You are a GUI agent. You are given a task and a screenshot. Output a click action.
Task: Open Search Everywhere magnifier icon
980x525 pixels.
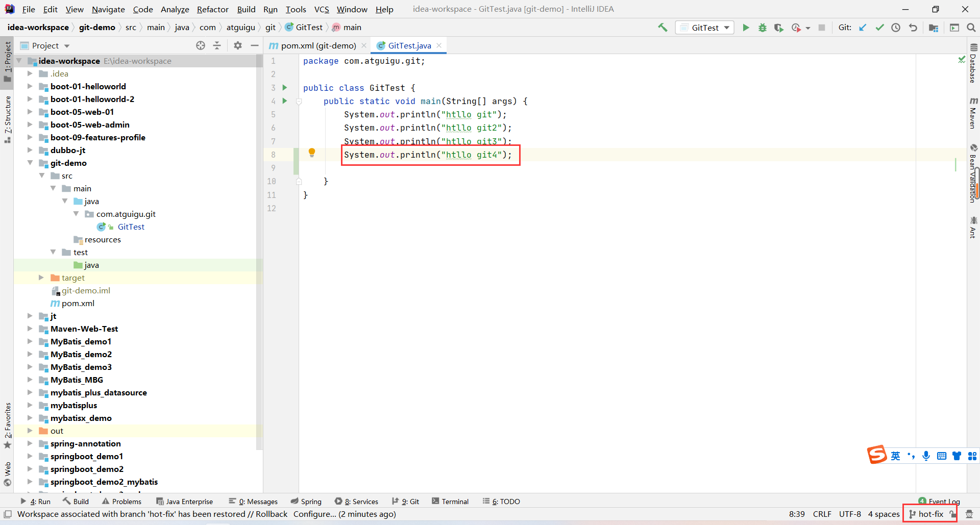971,28
